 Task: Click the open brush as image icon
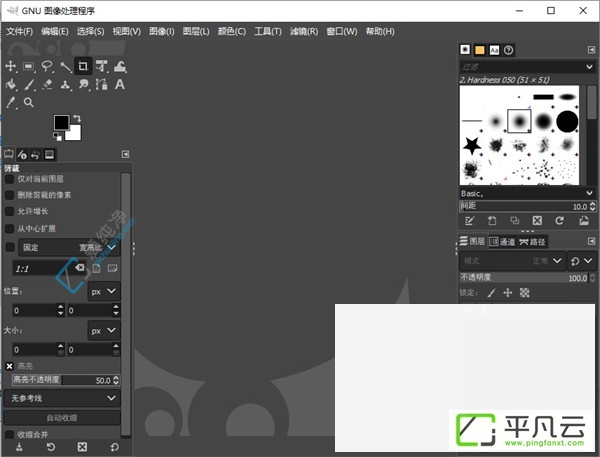pos(584,221)
